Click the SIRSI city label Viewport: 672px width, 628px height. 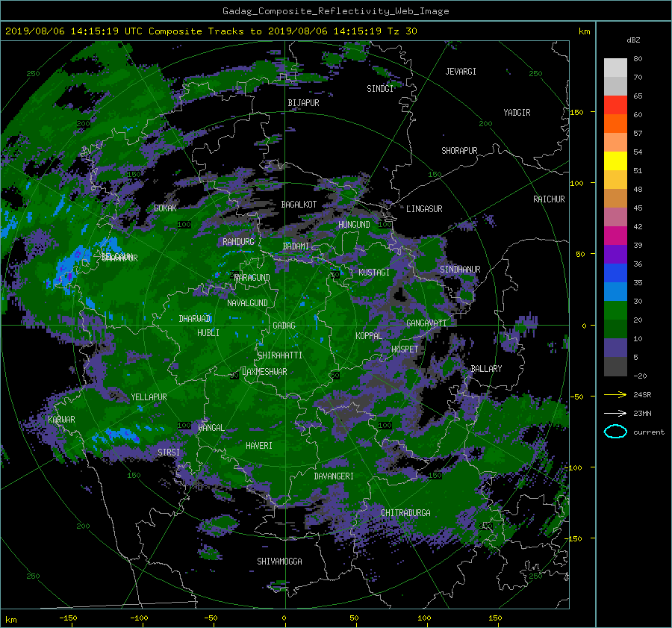pos(169,453)
